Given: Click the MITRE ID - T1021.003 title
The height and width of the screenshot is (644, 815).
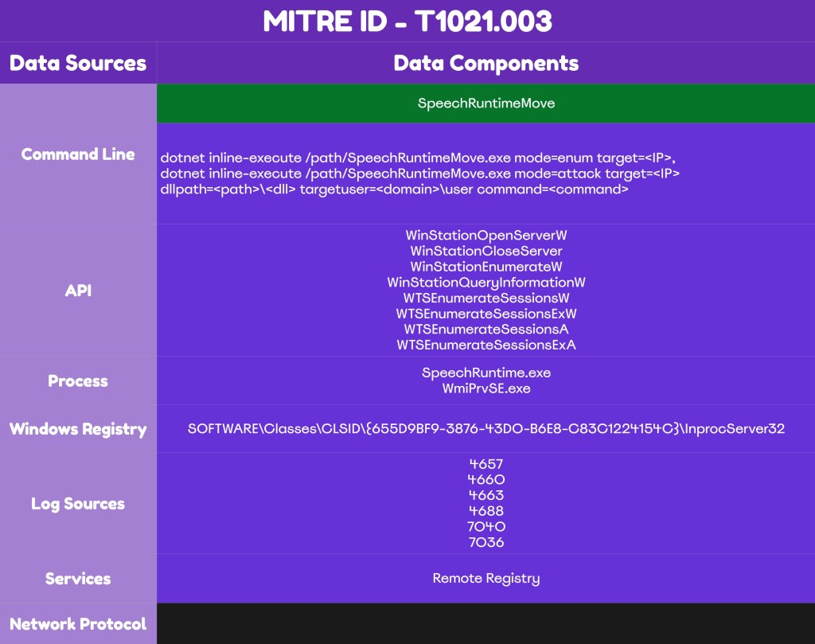Looking at the screenshot, I should 407,21.
